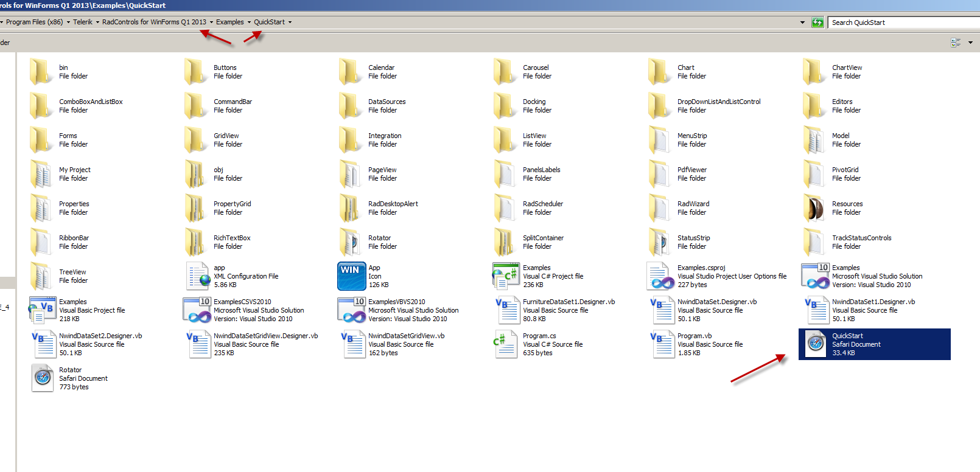The height and width of the screenshot is (472, 980).
Task: Select the QuickStart Safari Document icon
Action: click(x=816, y=344)
